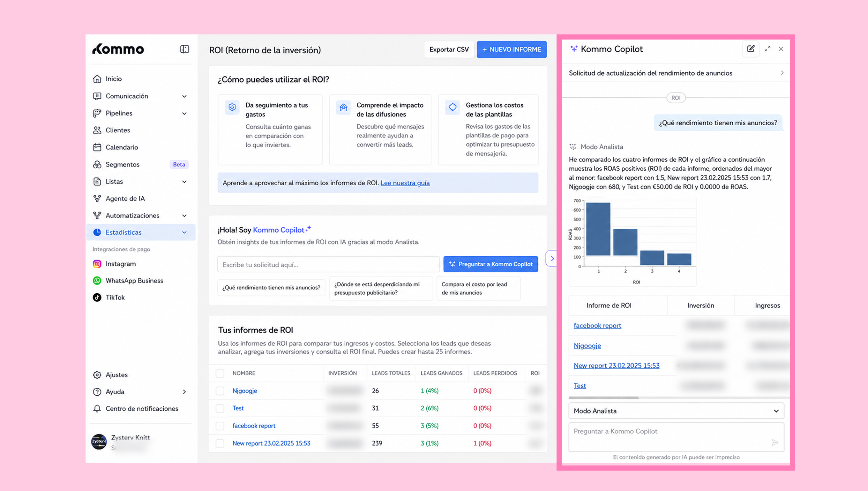Expand the Pipelines chevron
Image resolution: width=868 pixels, height=491 pixels.
(x=184, y=114)
